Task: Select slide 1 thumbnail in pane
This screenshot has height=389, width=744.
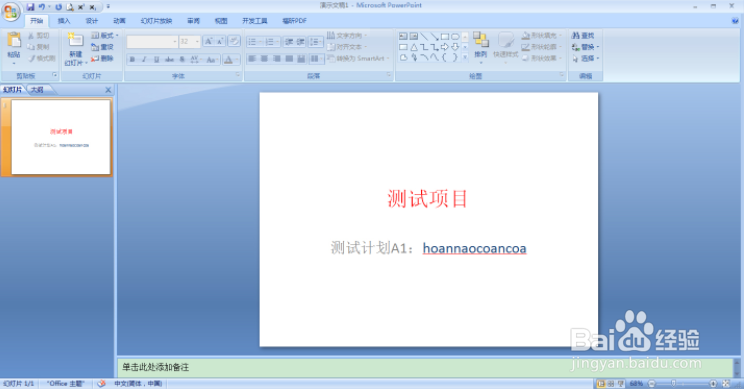Action: pyautogui.click(x=61, y=137)
